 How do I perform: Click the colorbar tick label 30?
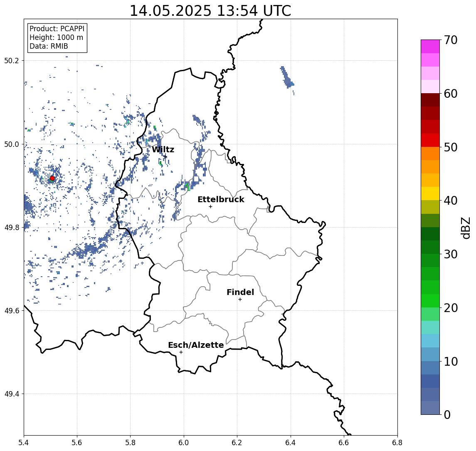451,254
